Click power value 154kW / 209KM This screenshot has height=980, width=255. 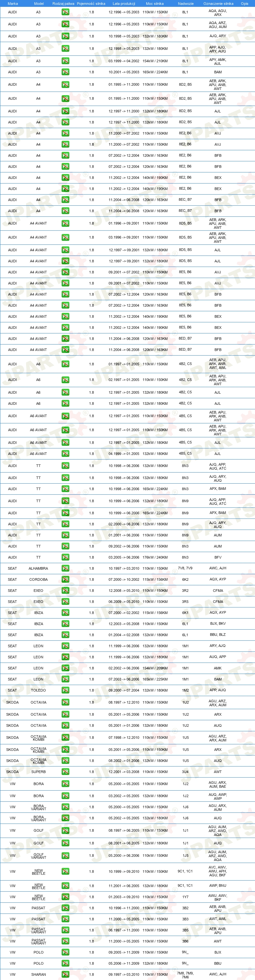click(155, 668)
